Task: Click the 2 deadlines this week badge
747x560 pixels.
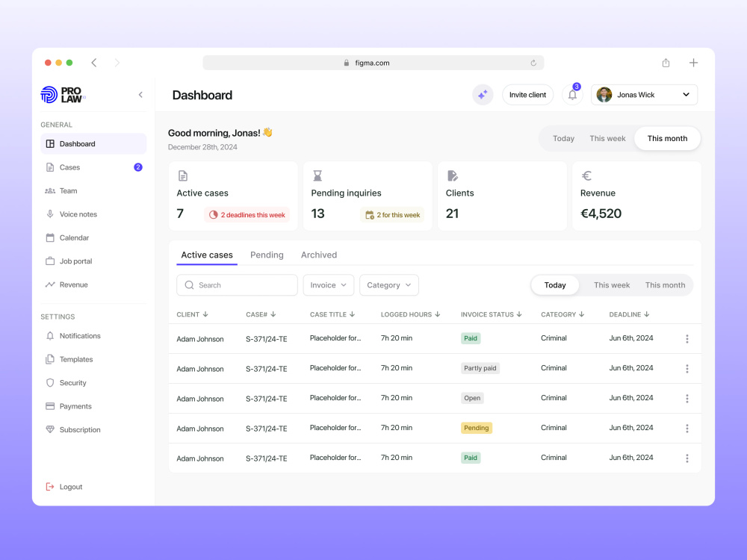Action: 247,215
